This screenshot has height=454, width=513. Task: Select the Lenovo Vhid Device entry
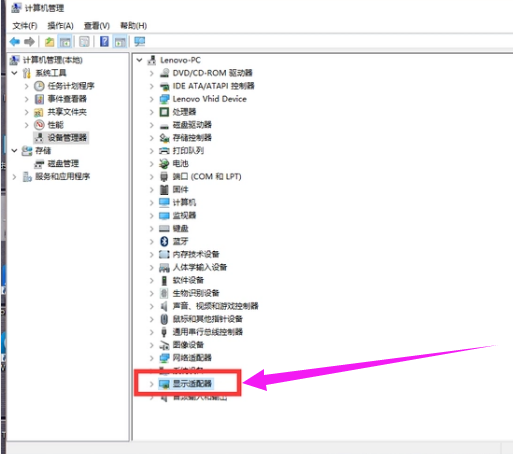pos(209,99)
